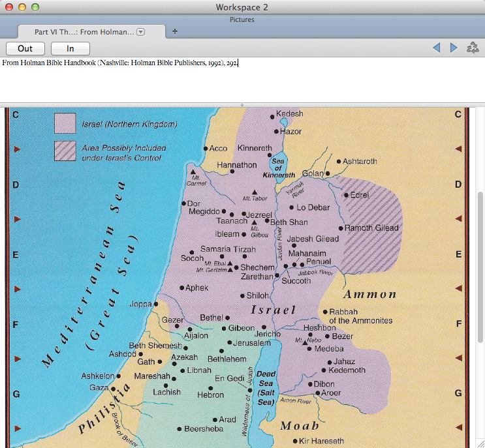Click the Mt. Nebo triangle marker
This screenshot has height=448, width=485.
pyautogui.click(x=305, y=342)
